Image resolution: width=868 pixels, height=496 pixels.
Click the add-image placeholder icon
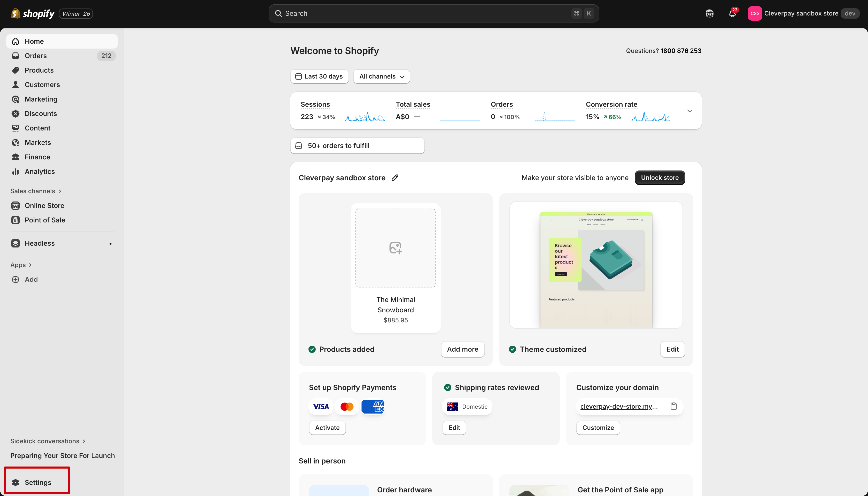tap(395, 248)
